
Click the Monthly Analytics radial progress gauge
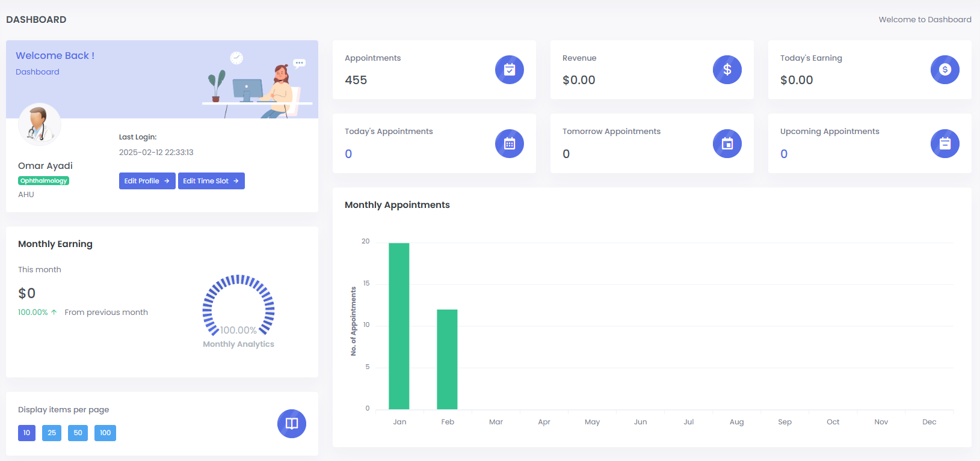coord(238,305)
